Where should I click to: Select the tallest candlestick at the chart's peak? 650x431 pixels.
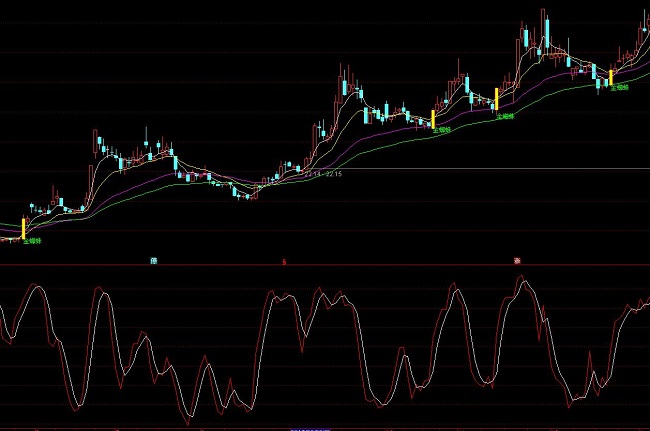546,30
